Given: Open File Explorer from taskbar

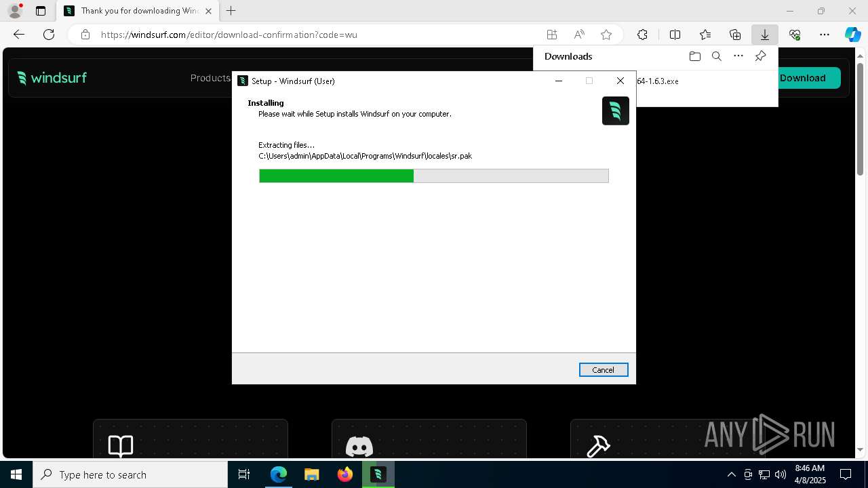Looking at the screenshot, I should point(312,474).
